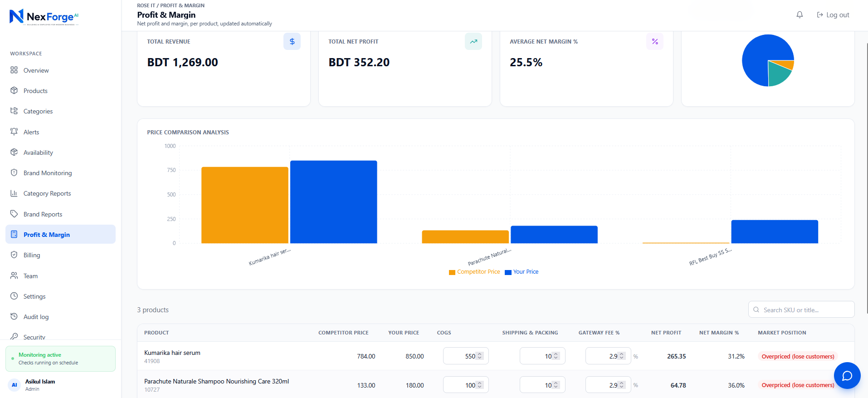
Task: Click Shipping & Packing stepper for Kumarika row
Action: pos(556,356)
